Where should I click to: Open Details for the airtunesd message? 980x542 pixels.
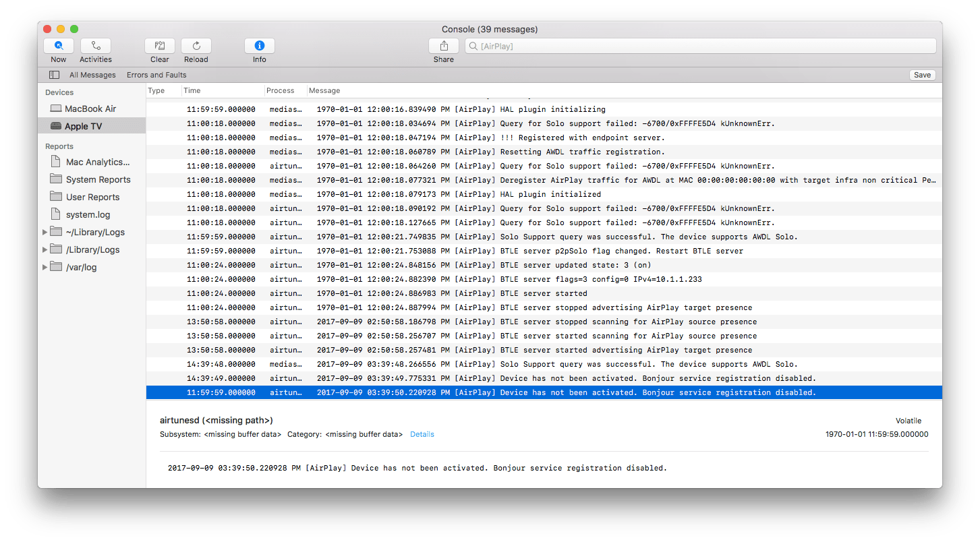point(422,433)
